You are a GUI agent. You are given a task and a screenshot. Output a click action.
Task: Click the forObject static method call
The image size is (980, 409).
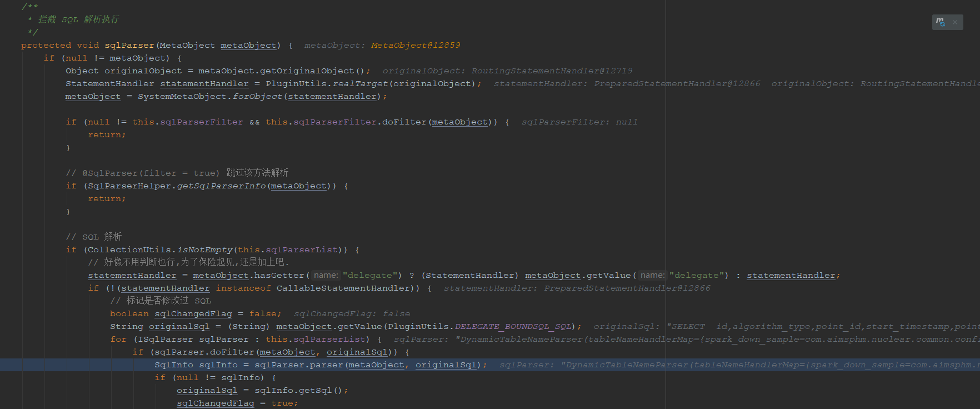[257, 97]
